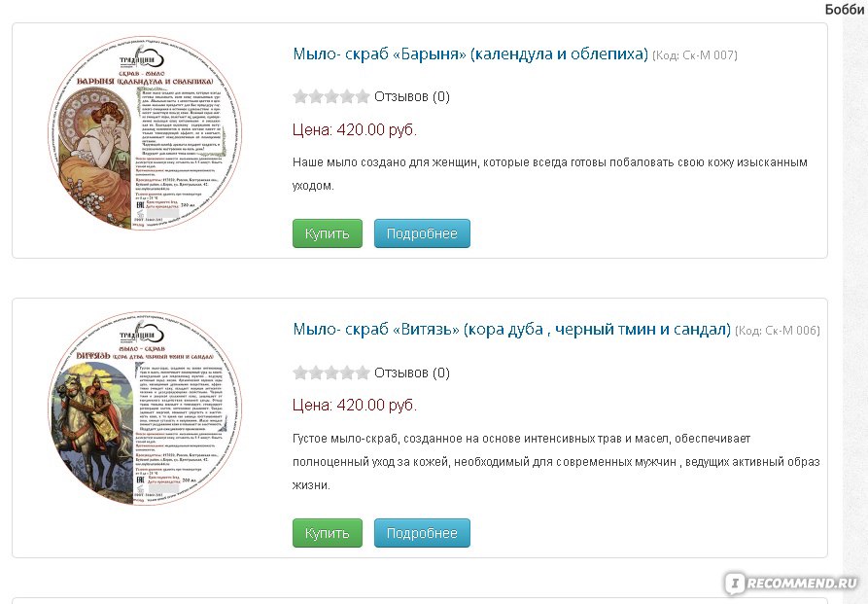Rate Витязь soap with the second star

click(x=316, y=373)
